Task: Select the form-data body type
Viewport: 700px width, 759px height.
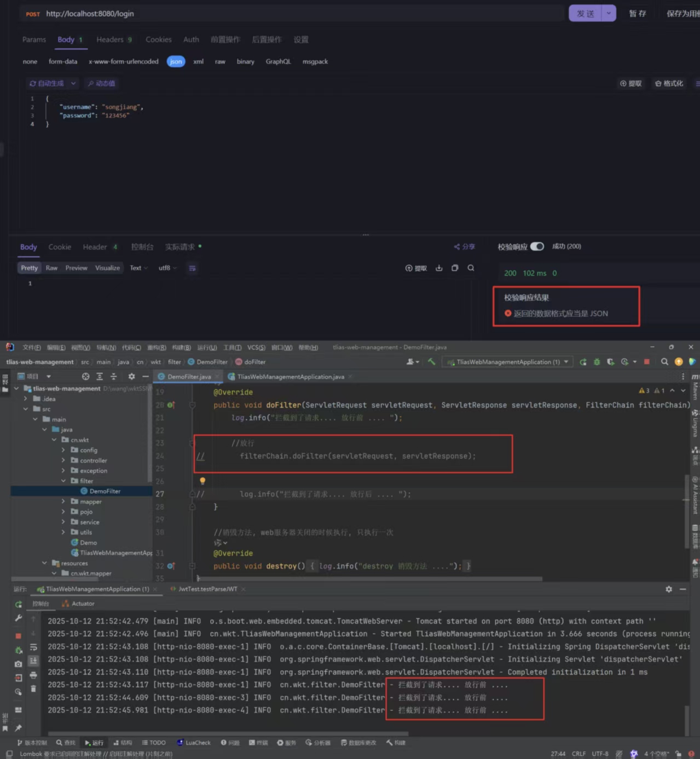Action: [x=63, y=62]
